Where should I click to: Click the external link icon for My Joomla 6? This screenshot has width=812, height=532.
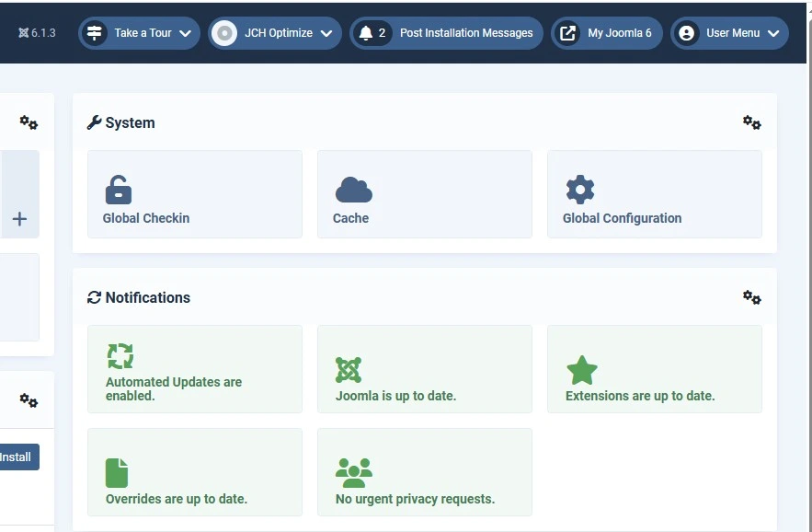click(567, 33)
